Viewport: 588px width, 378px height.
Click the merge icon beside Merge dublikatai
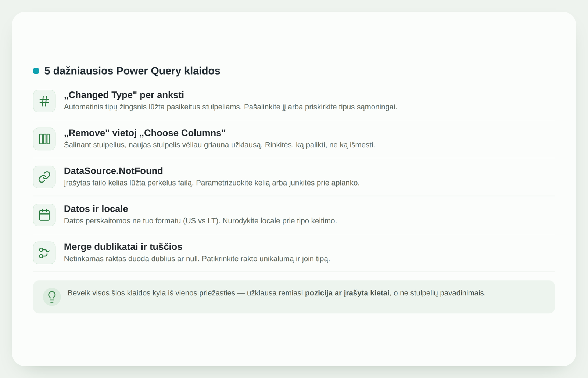pyautogui.click(x=44, y=253)
